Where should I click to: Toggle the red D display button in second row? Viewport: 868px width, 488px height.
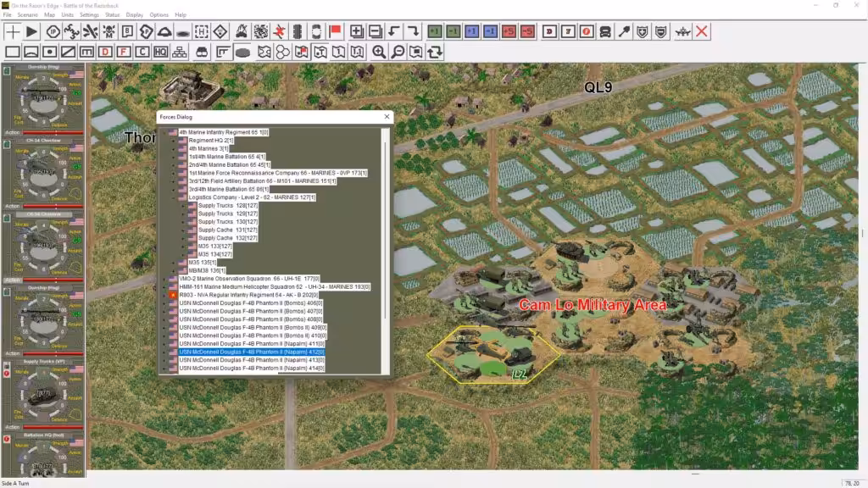(105, 52)
